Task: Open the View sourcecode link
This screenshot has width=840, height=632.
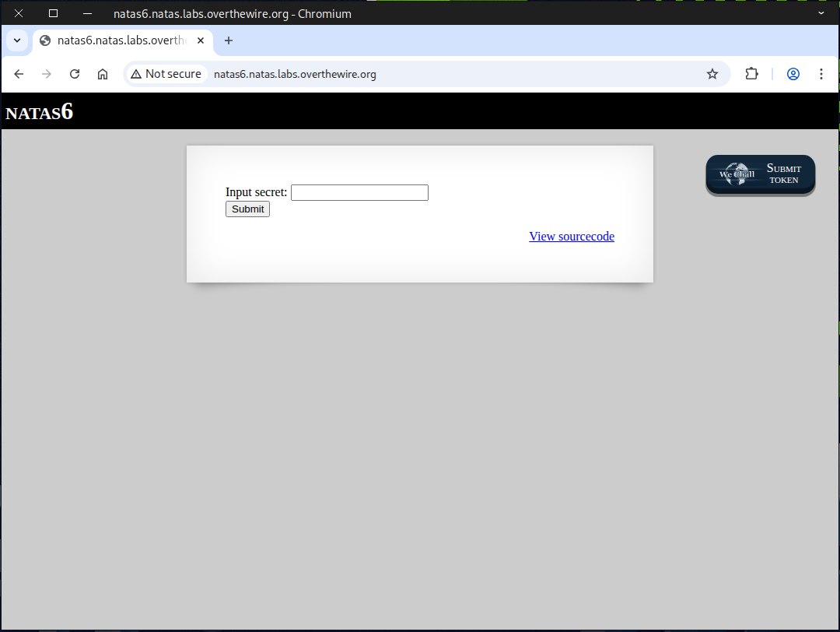Action: (572, 237)
